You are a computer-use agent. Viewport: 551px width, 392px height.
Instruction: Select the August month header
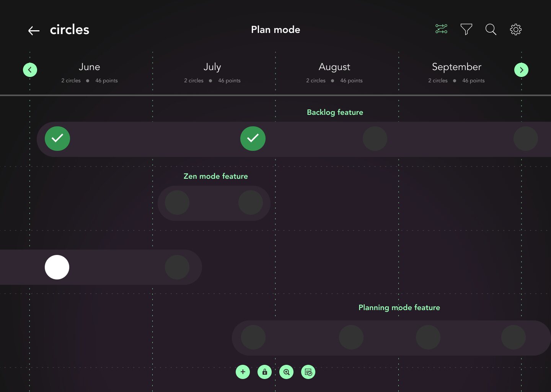[x=334, y=67]
